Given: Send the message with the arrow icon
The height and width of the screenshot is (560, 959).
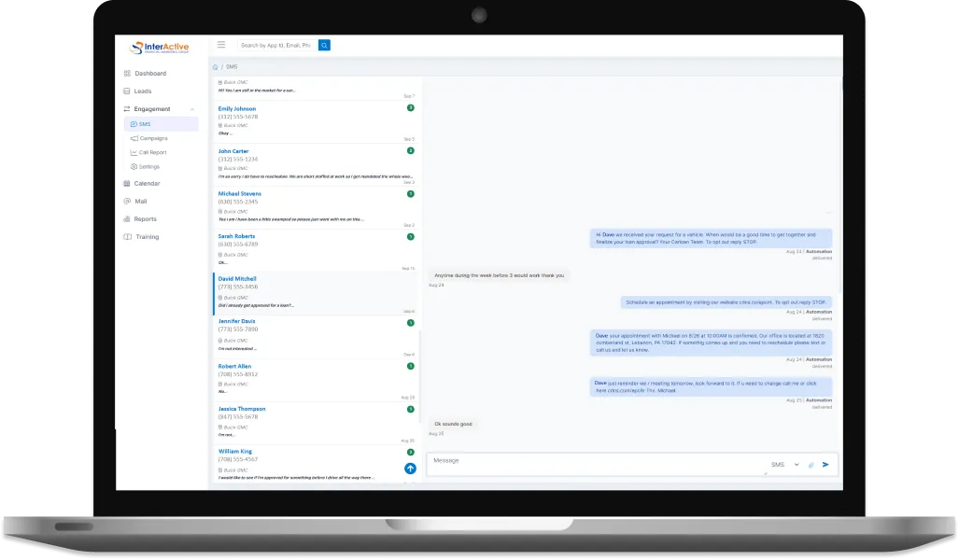Looking at the screenshot, I should point(825,465).
